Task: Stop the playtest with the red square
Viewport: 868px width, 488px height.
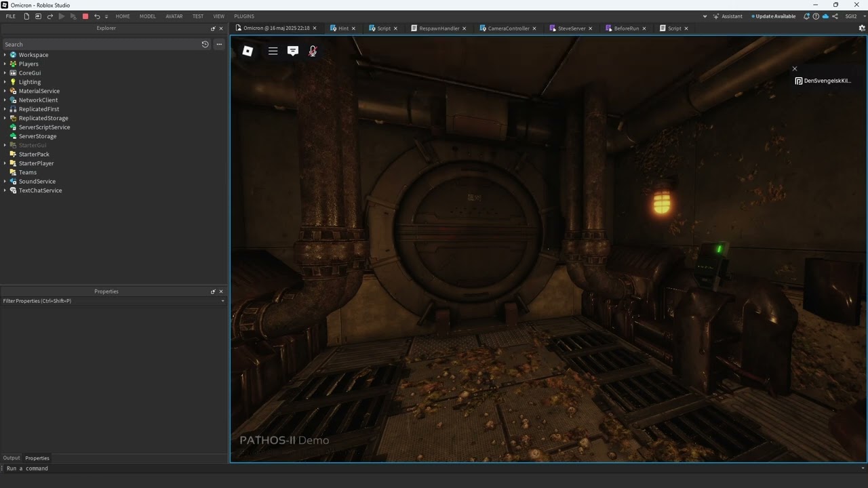Action: point(85,16)
